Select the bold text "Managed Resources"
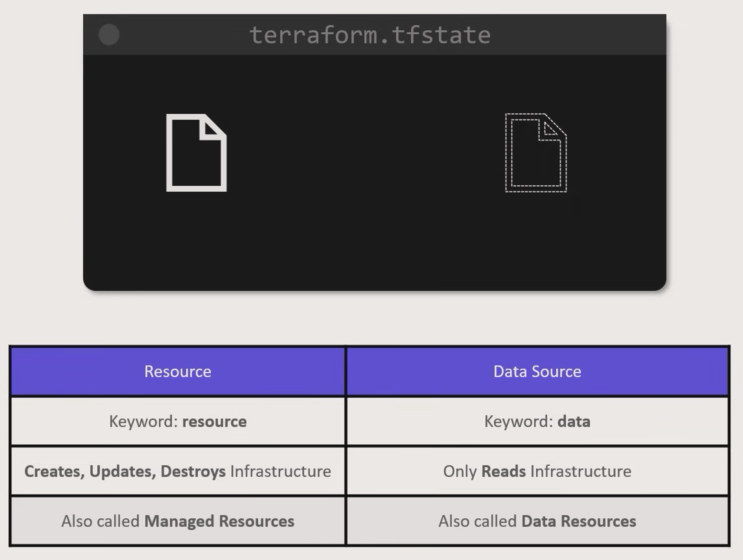The width and height of the screenshot is (743, 560). (219, 521)
